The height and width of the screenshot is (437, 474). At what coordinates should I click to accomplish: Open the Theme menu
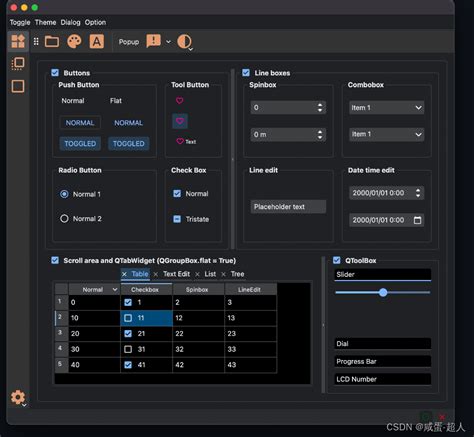[45, 22]
